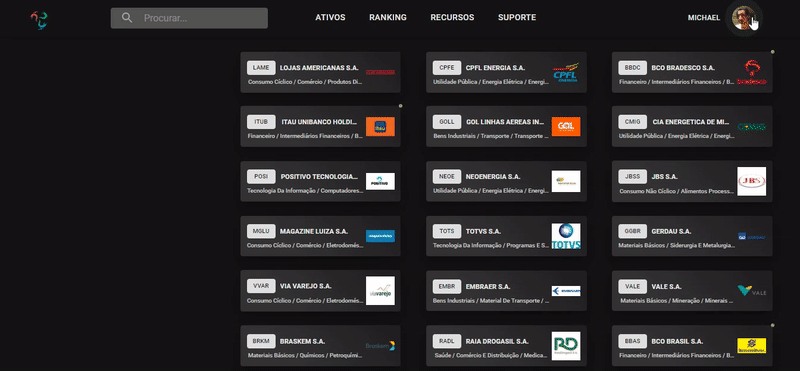Click the TOTVS logo
Screen dimensions: 800x371
[x=566, y=236]
